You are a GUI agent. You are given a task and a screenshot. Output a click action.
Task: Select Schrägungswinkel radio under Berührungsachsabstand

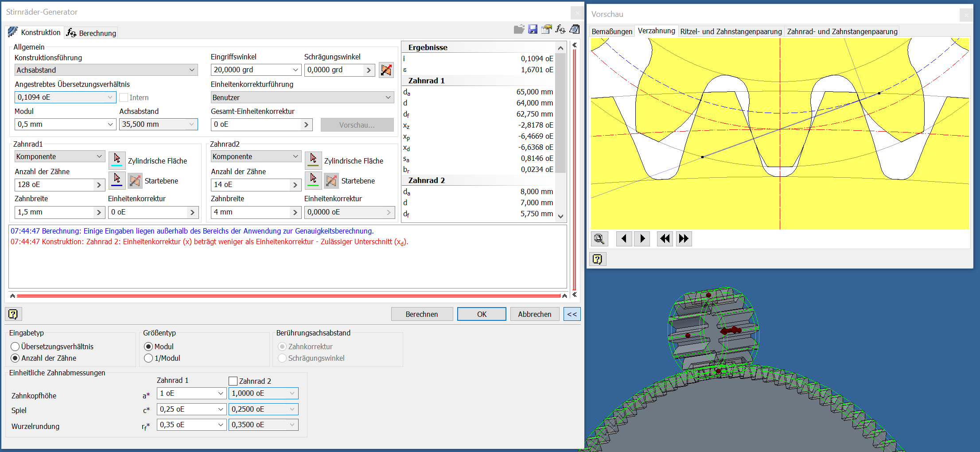282,358
